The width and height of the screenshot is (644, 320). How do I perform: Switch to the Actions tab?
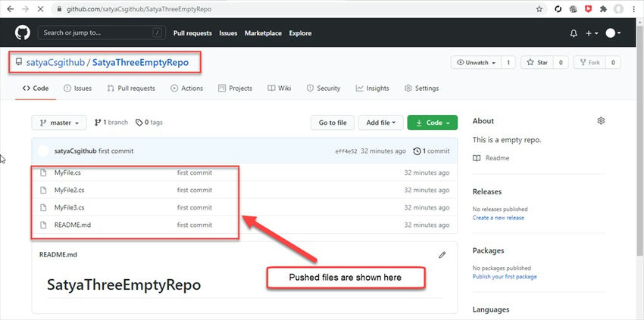point(186,89)
